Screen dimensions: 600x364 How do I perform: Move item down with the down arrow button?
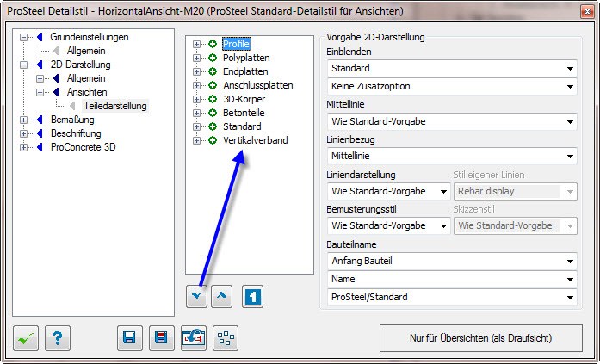click(196, 296)
